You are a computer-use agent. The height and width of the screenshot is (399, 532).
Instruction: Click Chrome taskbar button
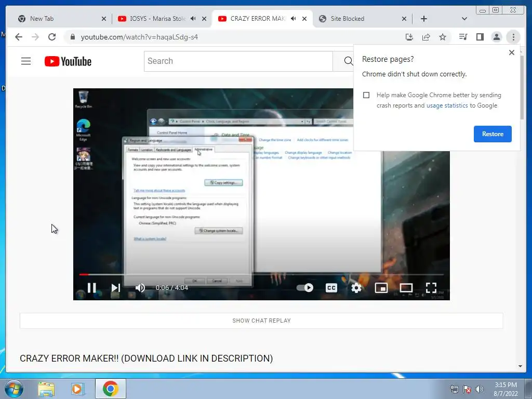(x=111, y=389)
